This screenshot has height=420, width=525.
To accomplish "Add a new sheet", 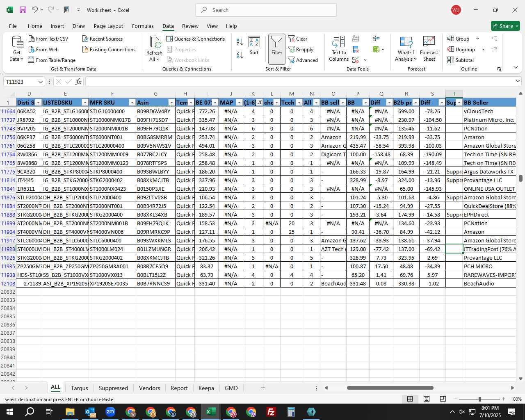I will [263, 388].
